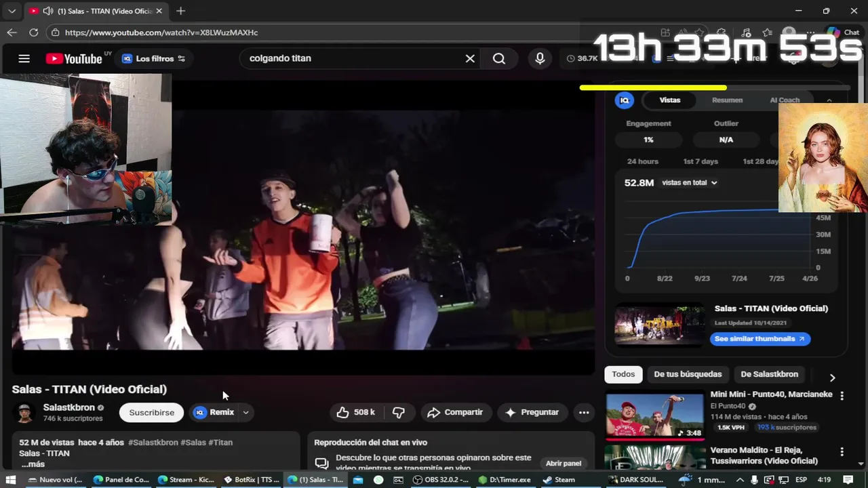This screenshot has width=868, height=488.
Task: Click the page scrollbar down arrow
Action: tap(861, 464)
